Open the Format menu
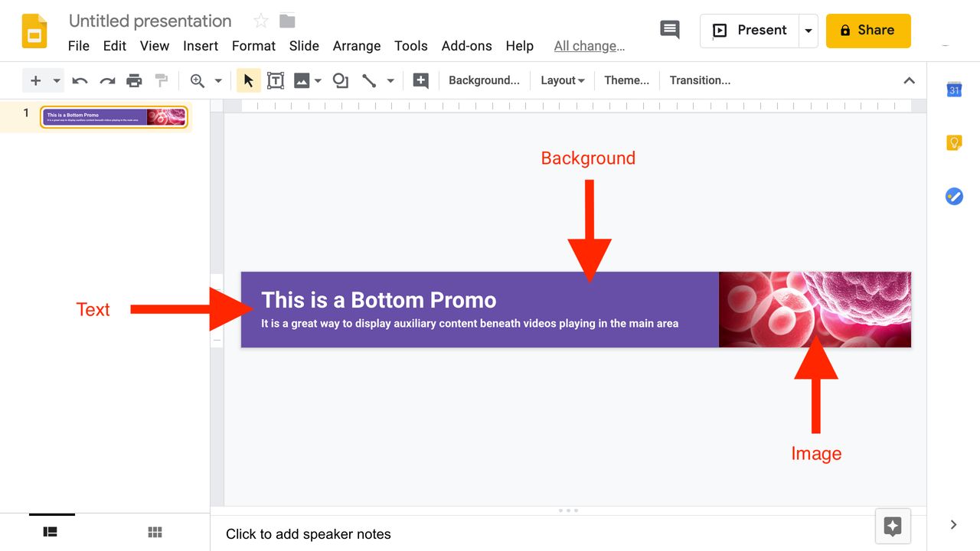Image resolution: width=980 pixels, height=551 pixels. pos(253,46)
